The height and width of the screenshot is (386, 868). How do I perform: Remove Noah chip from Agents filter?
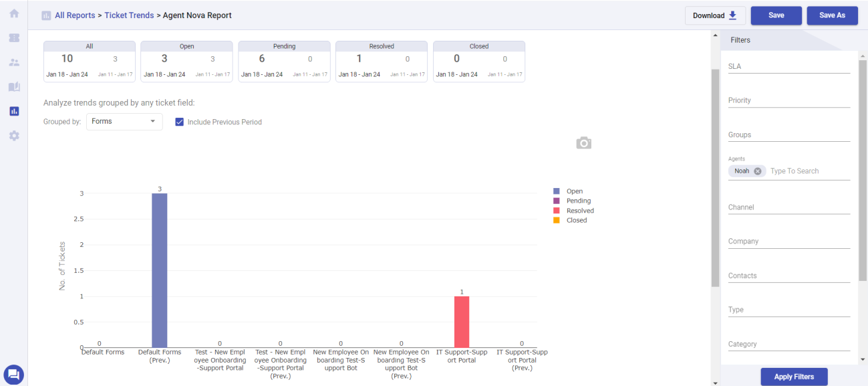coord(758,171)
